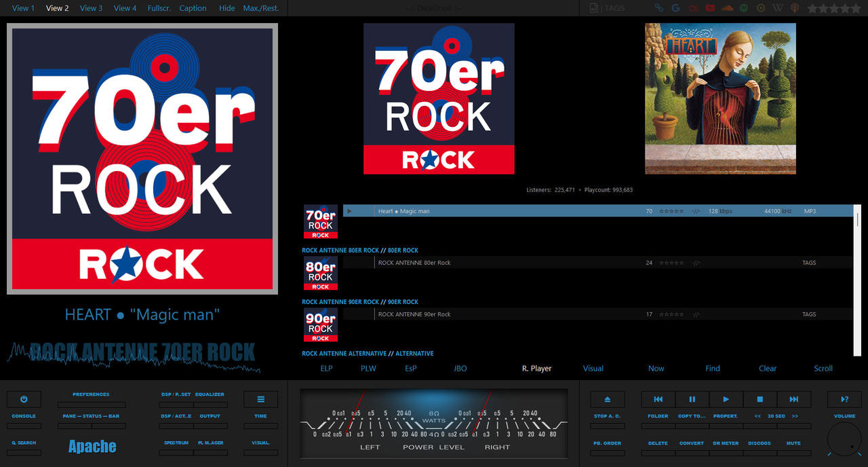The height and width of the screenshot is (467, 868).
Task: Click the Find link
Action: (x=712, y=369)
